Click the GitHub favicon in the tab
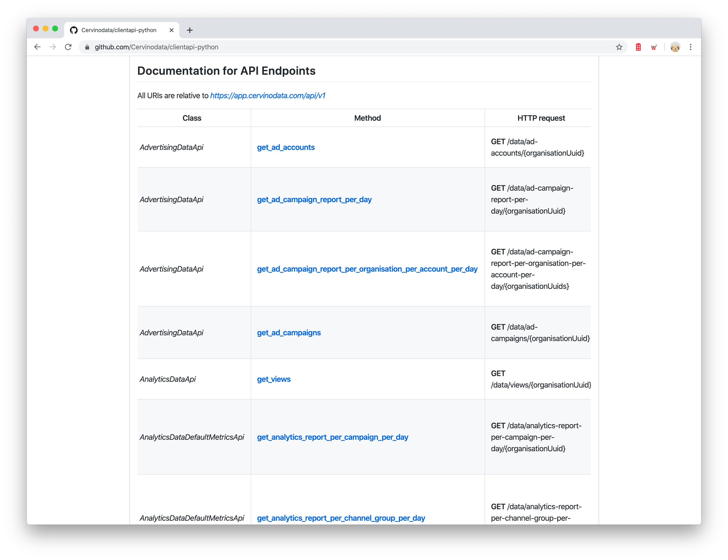The height and width of the screenshot is (560, 728). (x=74, y=30)
